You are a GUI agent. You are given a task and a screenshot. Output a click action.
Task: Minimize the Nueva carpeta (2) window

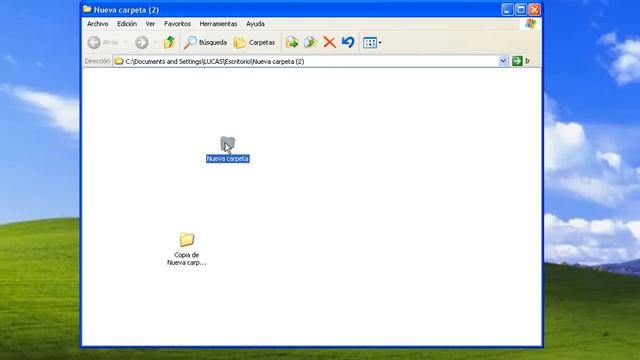[x=507, y=9]
